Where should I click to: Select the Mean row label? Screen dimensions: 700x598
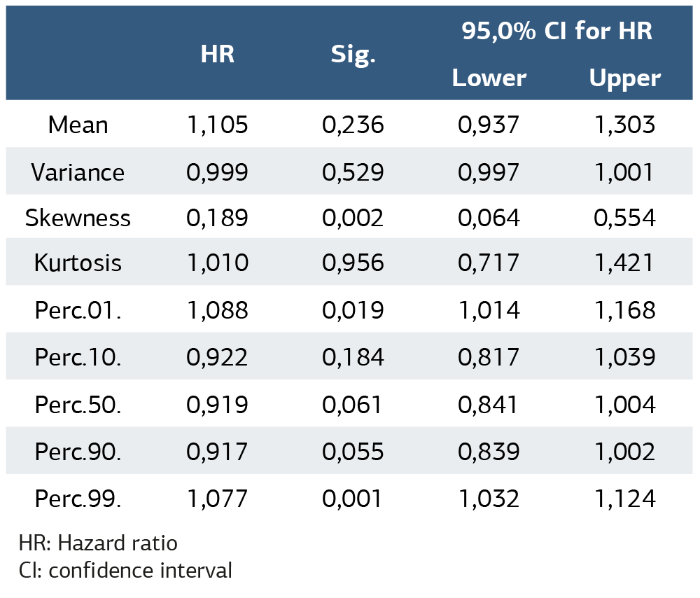pyautogui.click(x=78, y=125)
